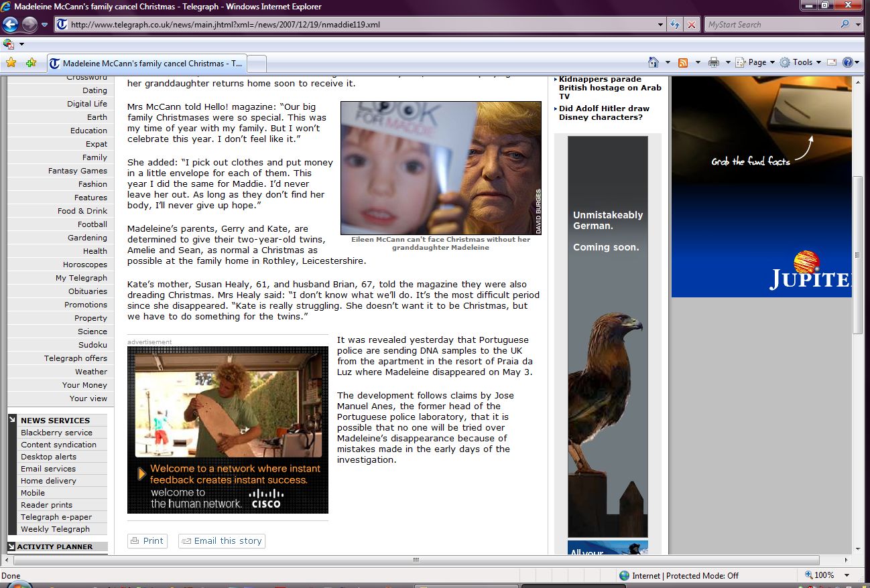The height and width of the screenshot is (588, 870).
Task: Click Email this story button
Action: pos(222,541)
